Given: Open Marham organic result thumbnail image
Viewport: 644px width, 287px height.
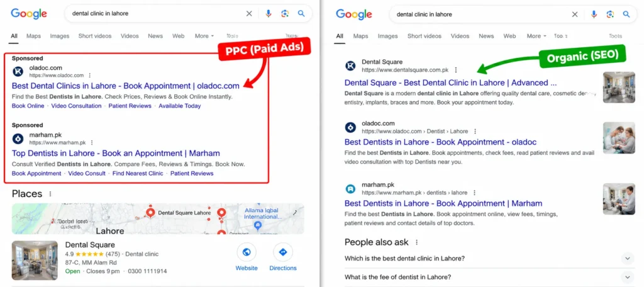Looking at the screenshot, I should click(x=619, y=199).
